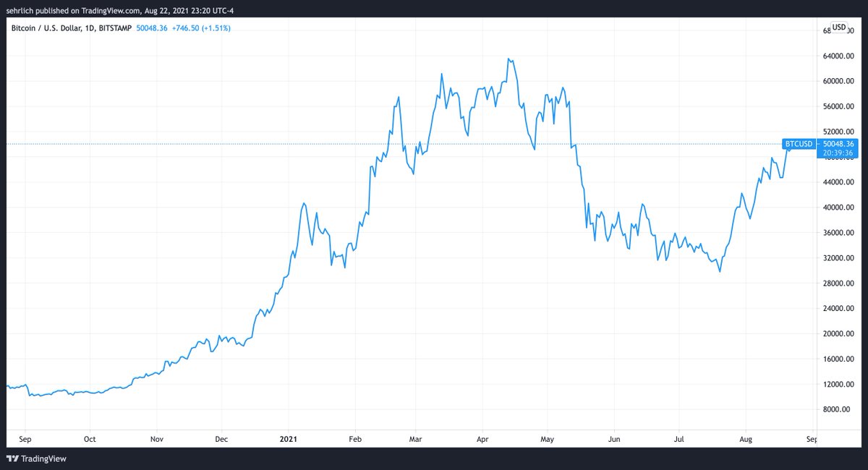This screenshot has width=868, height=470.
Task: Click the TradingView logo icon
Action: [x=12, y=458]
